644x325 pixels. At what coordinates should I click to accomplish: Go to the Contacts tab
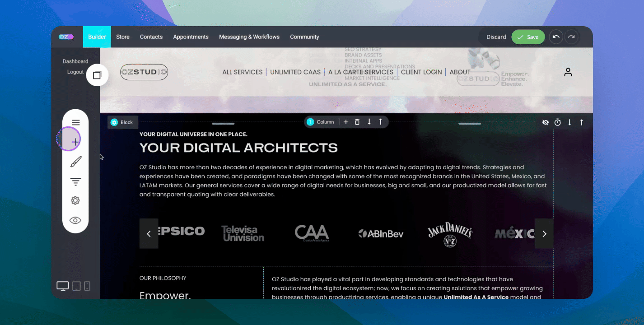(x=151, y=37)
